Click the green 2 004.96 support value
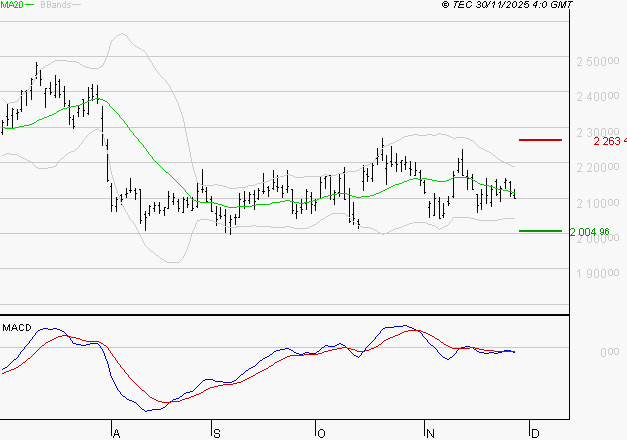Image resolution: width=627 pixels, height=440 pixels. tap(590, 232)
